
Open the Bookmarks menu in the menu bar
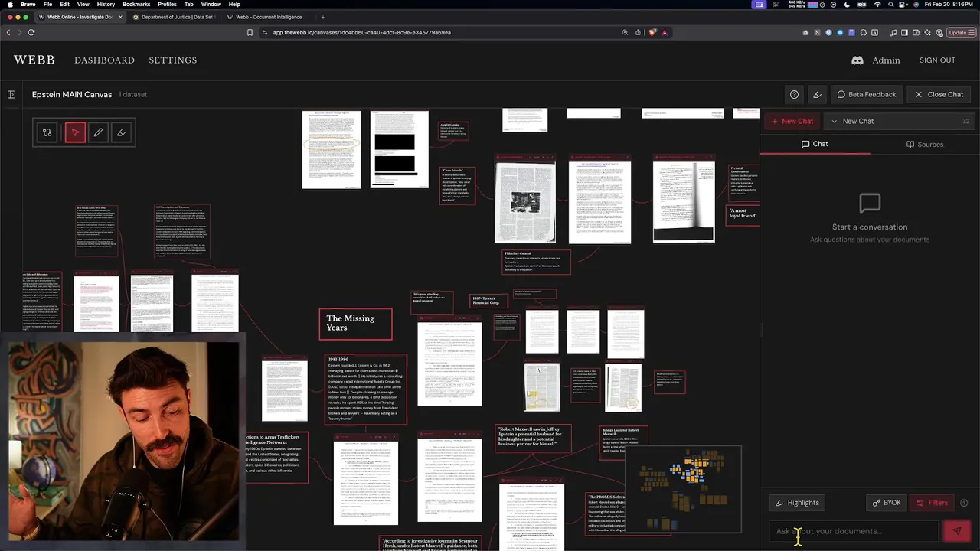point(136,4)
